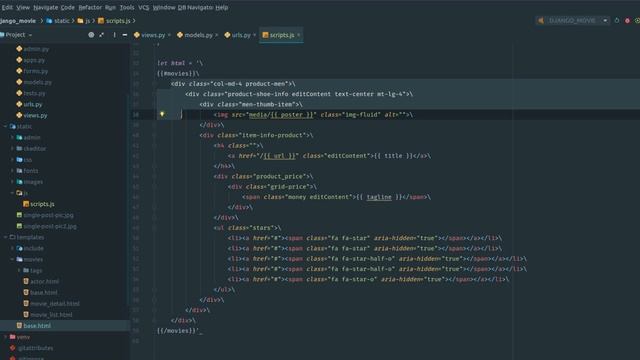Click the {{ poster }} text in the code
This screenshot has width=640, height=360.
tap(291, 115)
